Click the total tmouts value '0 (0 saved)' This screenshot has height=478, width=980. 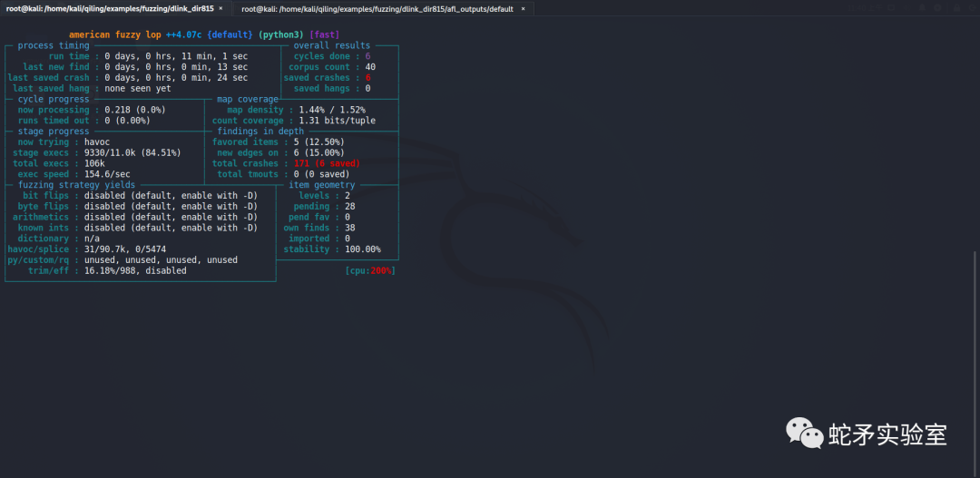click(x=322, y=174)
